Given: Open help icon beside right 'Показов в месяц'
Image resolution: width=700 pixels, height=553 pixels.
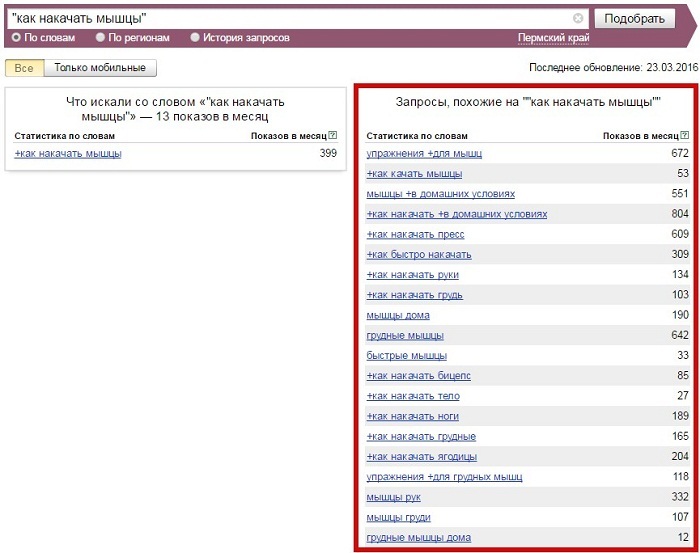Looking at the screenshot, I should pos(685,135).
